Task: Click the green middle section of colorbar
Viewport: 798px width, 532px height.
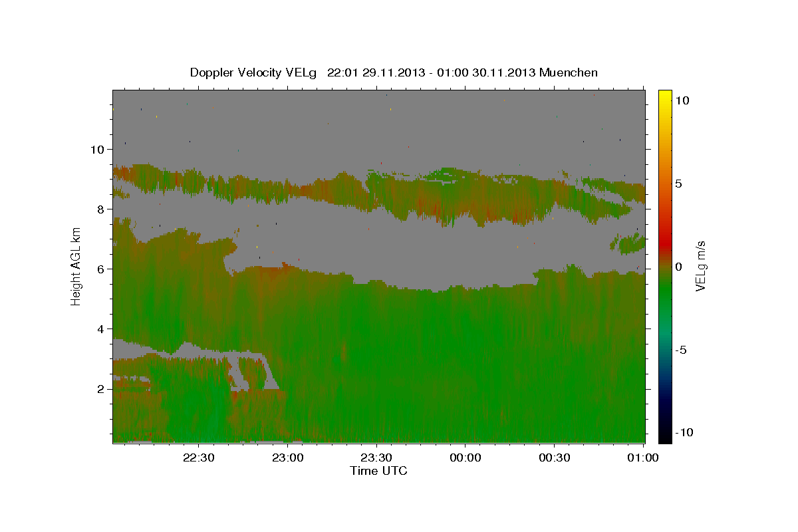Action: pyautogui.click(x=665, y=293)
